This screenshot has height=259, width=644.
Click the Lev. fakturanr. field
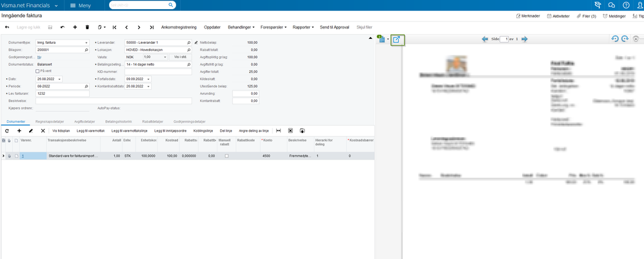click(x=63, y=94)
